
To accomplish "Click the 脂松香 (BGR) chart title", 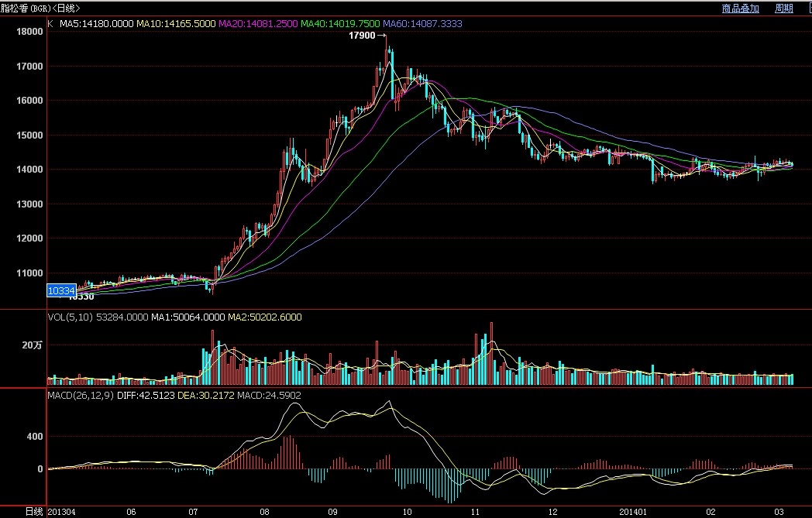I will pos(40,8).
